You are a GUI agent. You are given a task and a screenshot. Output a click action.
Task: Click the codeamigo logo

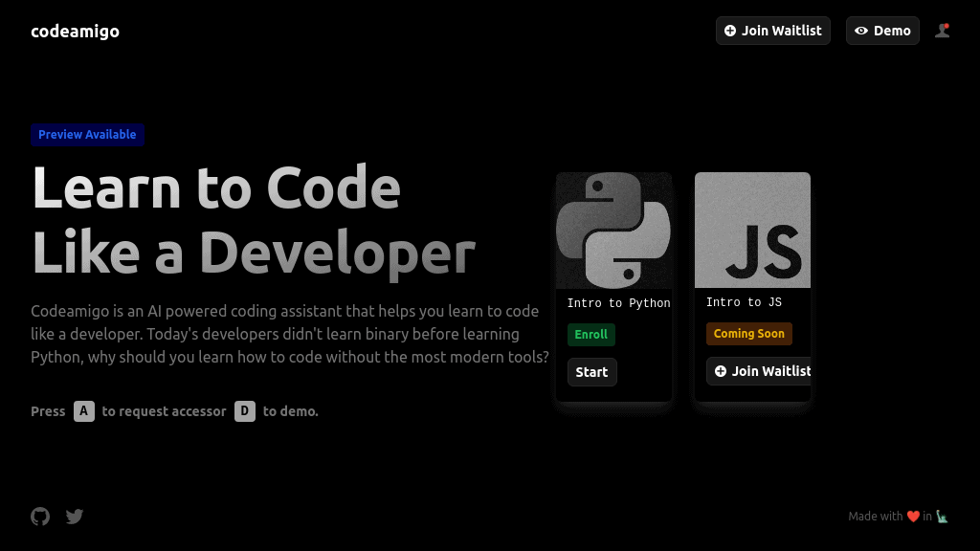(x=76, y=30)
